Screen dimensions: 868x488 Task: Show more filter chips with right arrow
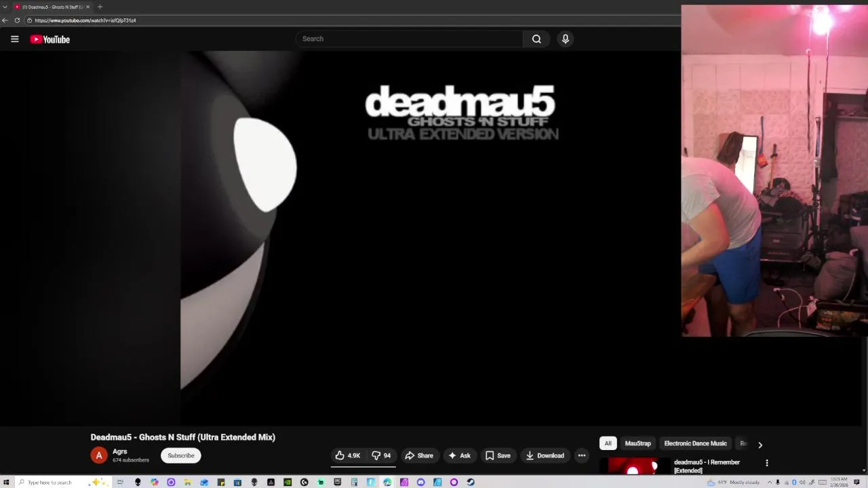coord(759,445)
